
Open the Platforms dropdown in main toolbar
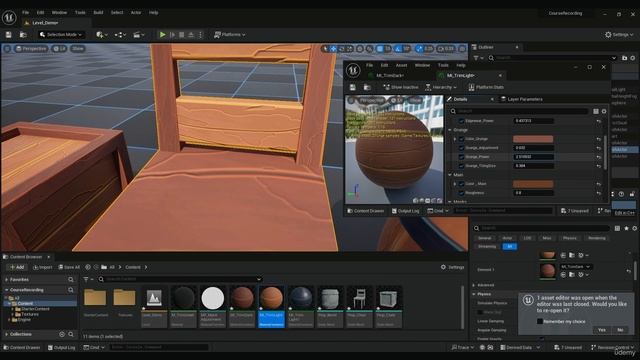click(230, 35)
